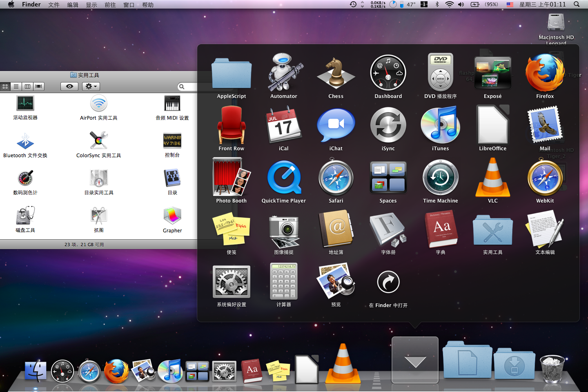This screenshot has width=588, height=392.
Task: Open Mail from the Applications stack
Action: click(x=545, y=125)
